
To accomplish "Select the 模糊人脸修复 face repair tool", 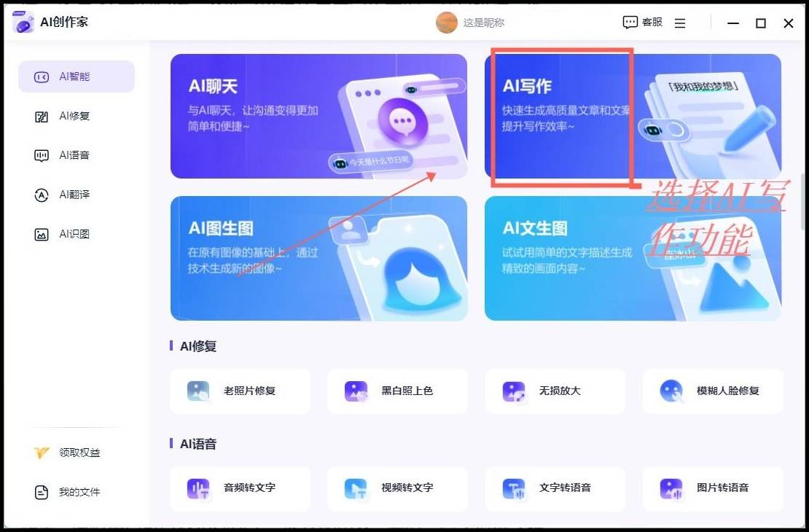I will [x=713, y=391].
